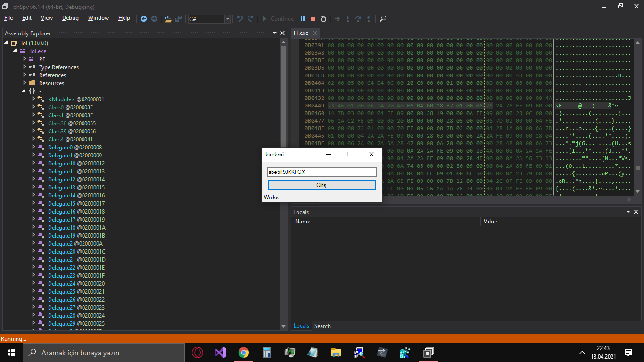Open Calculator from the taskbar
644x362 pixels.
267,353
